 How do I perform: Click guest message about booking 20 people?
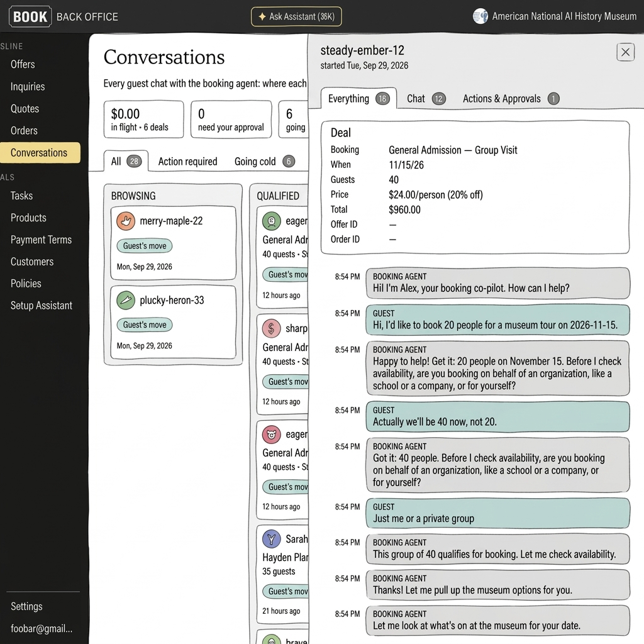click(498, 320)
